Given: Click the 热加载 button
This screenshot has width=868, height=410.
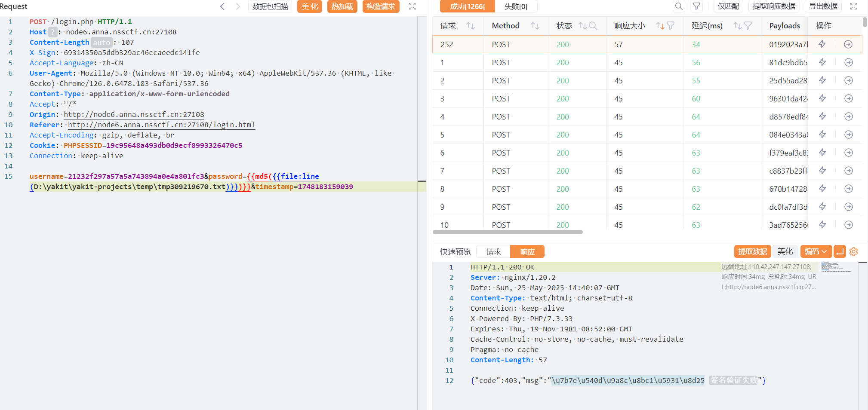Looking at the screenshot, I should point(342,6).
